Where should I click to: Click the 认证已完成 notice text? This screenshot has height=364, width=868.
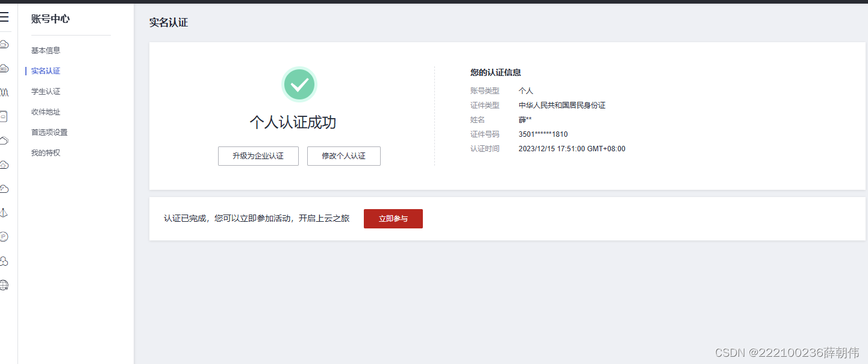tap(257, 219)
